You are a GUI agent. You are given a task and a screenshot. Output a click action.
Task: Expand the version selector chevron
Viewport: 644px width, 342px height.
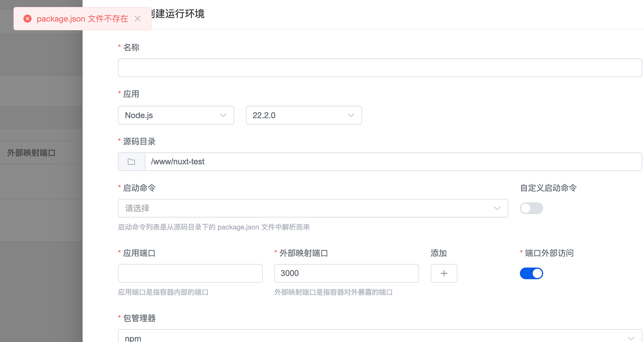point(351,115)
